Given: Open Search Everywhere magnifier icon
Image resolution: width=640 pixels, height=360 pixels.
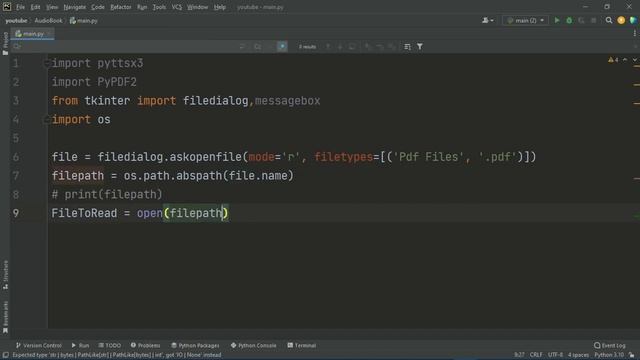Looking at the screenshot, I should tap(609, 20).
